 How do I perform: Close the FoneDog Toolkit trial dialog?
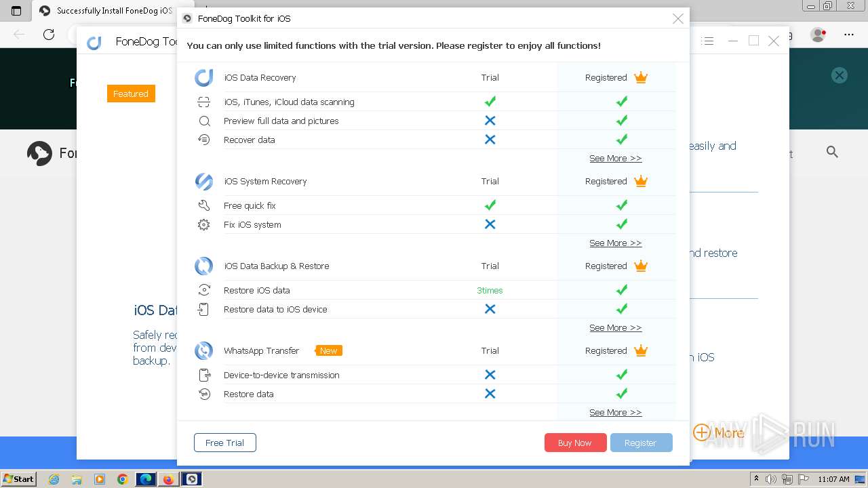tap(677, 19)
